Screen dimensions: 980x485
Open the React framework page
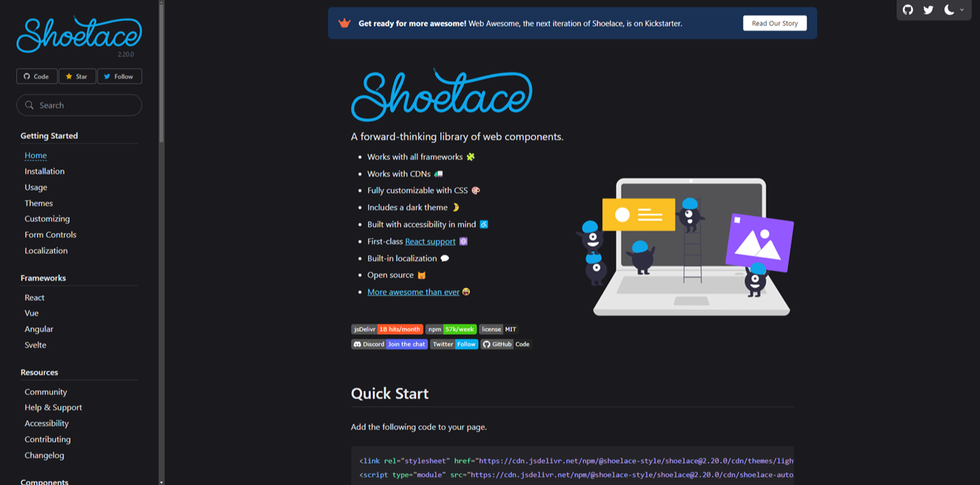(x=35, y=298)
